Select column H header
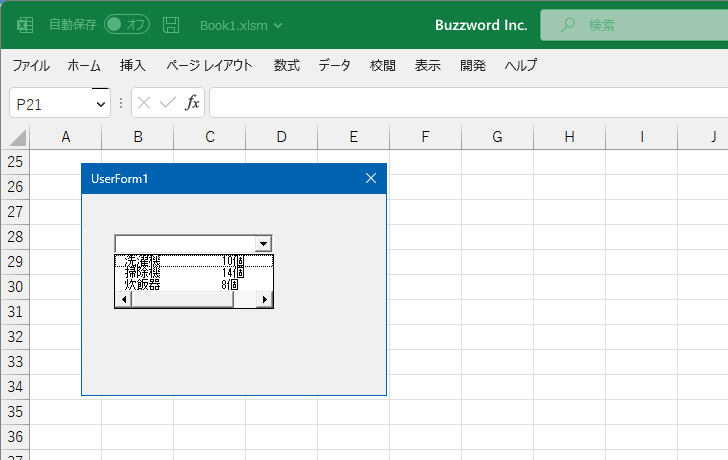Viewport: 728px width, 460px height. [x=570, y=137]
